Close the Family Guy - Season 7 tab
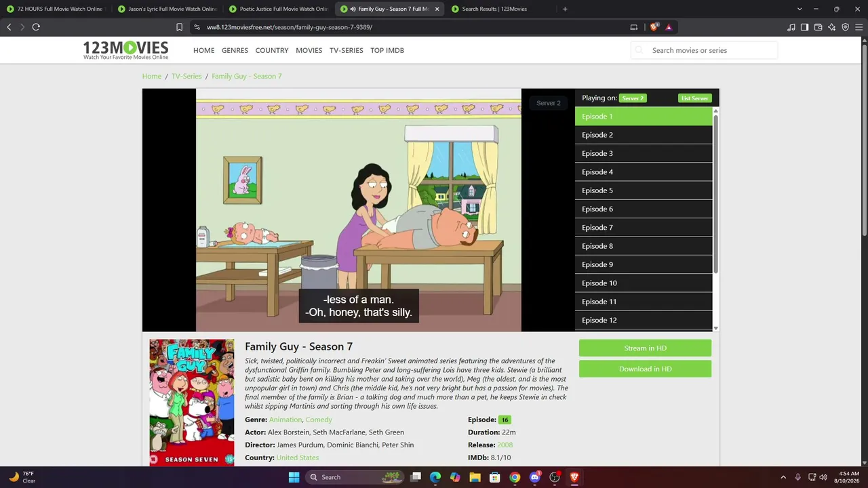The height and width of the screenshot is (488, 868). click(x=437, y=9)
